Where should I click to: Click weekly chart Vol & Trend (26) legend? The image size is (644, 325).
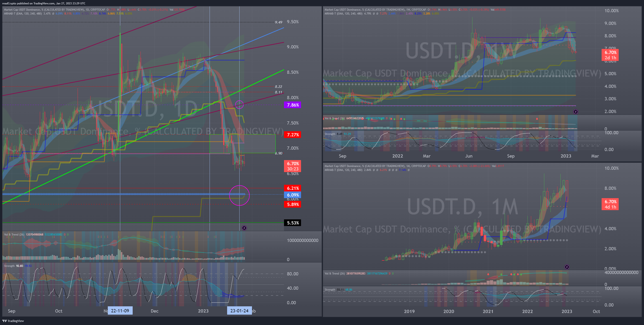pyautogui.click(x=334, y=118)
